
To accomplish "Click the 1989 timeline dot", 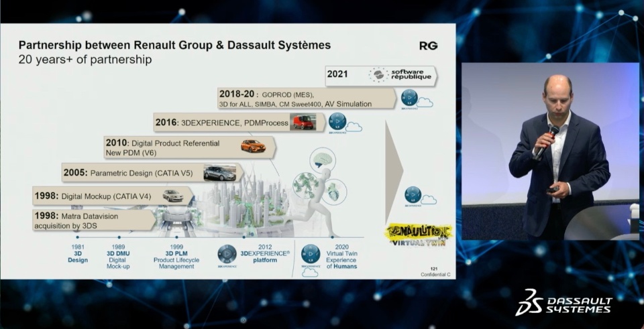I will coord(119,237).
